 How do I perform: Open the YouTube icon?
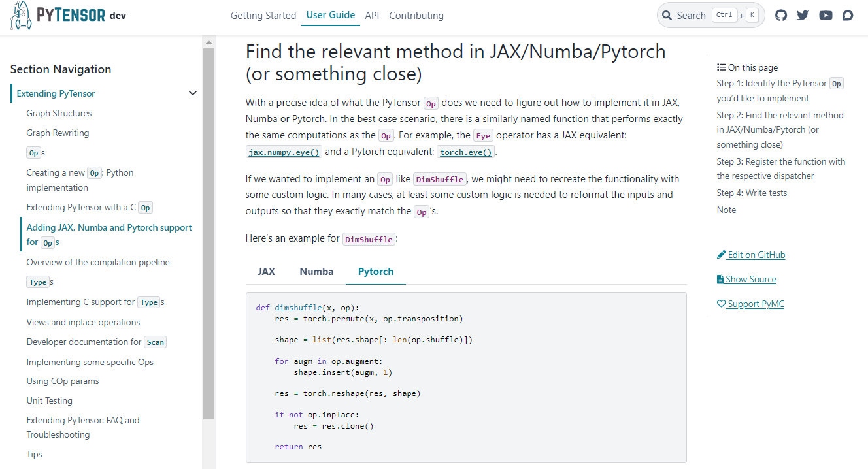click(826, 14)
